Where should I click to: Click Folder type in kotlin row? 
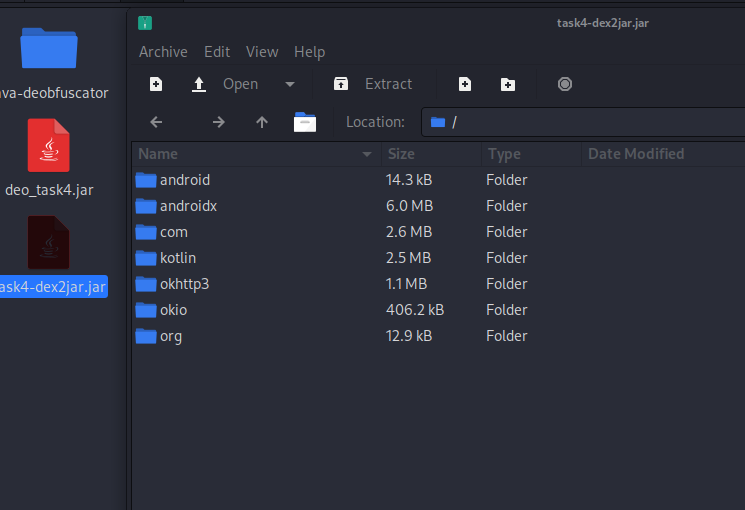506,258
